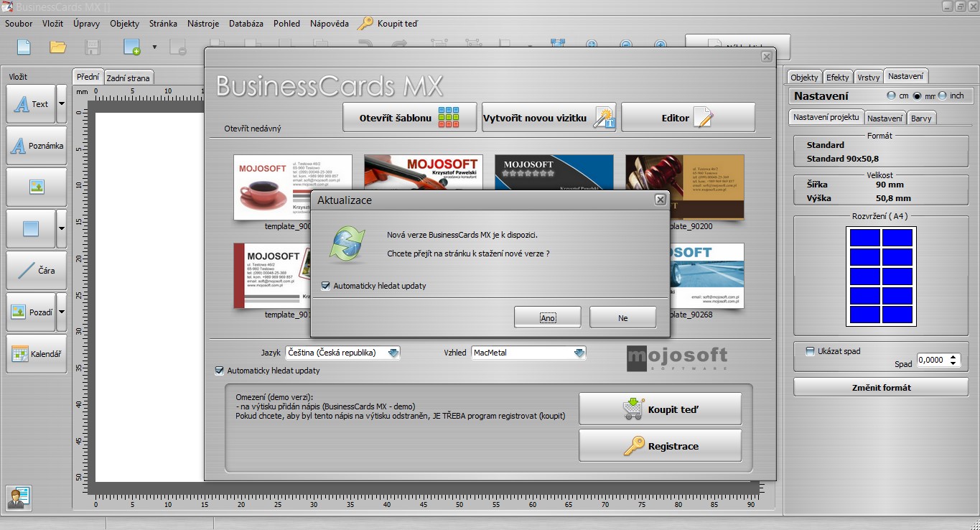The image size is (980, 530).
Task: Select the mm unit radio button
Action: (917, 96)
